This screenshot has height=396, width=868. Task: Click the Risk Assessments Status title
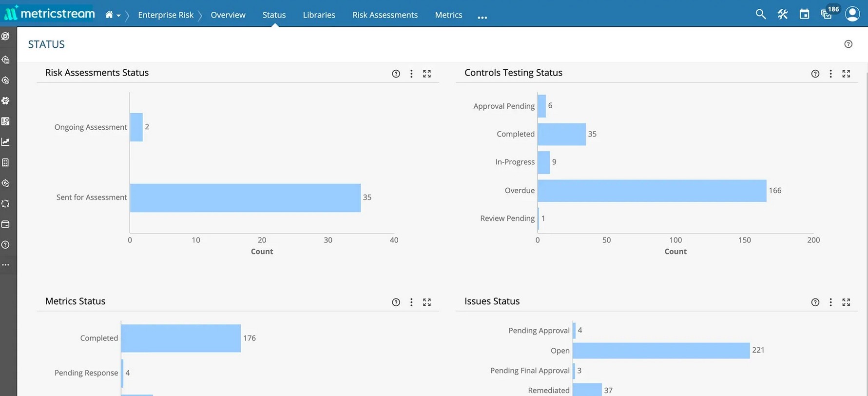pyautogui.click(x=97, y=73)
